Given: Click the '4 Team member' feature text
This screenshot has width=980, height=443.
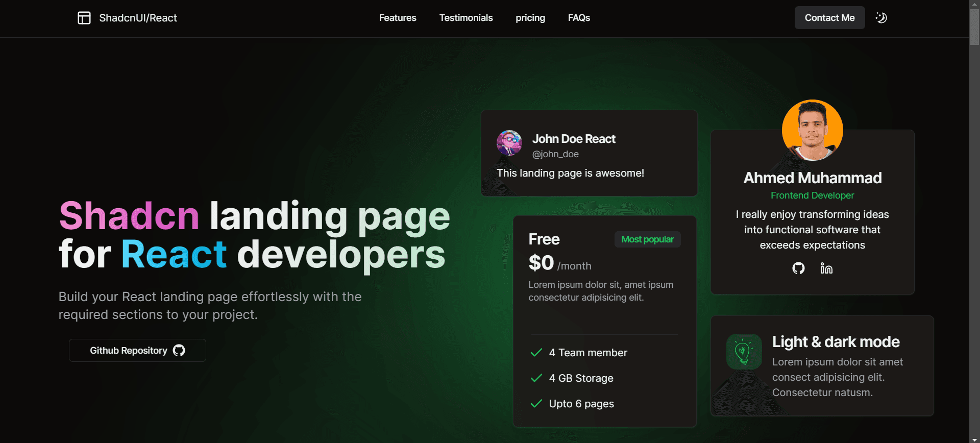Looking at the screenshot, I should point(588,353).
